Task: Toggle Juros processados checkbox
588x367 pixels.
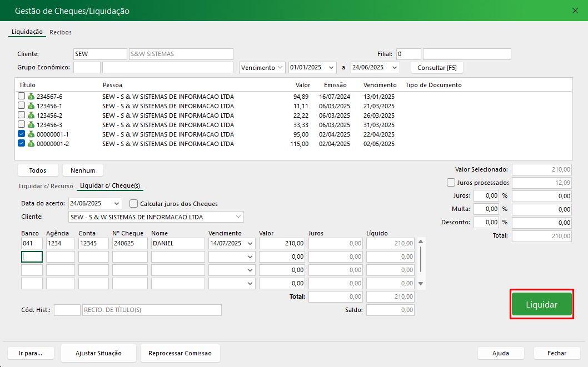Action: [x=451, y=183]
